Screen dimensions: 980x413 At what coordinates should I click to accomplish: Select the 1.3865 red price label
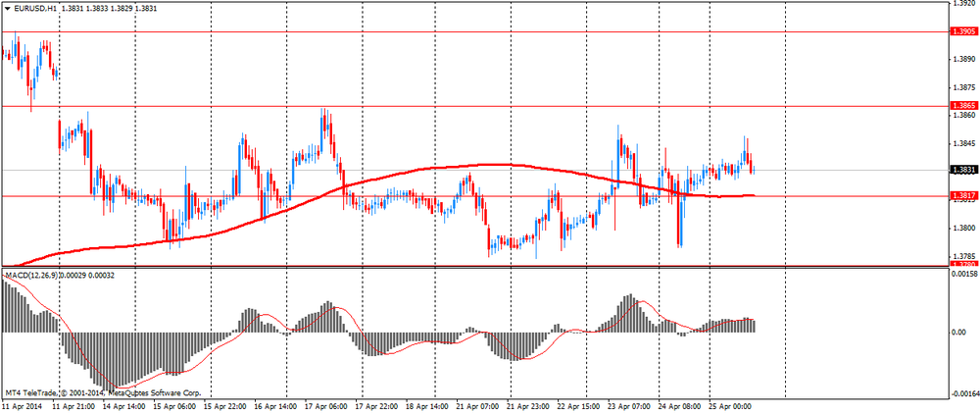pos(963,105)
